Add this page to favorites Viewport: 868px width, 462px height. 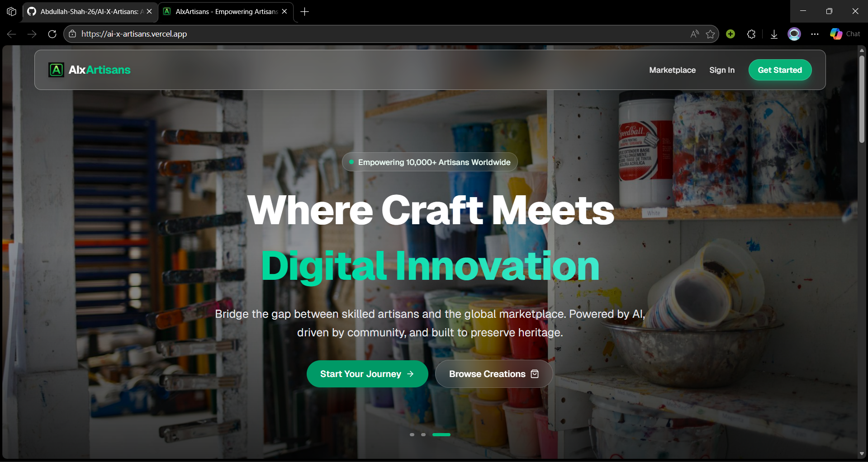click(x=711, y=34)
